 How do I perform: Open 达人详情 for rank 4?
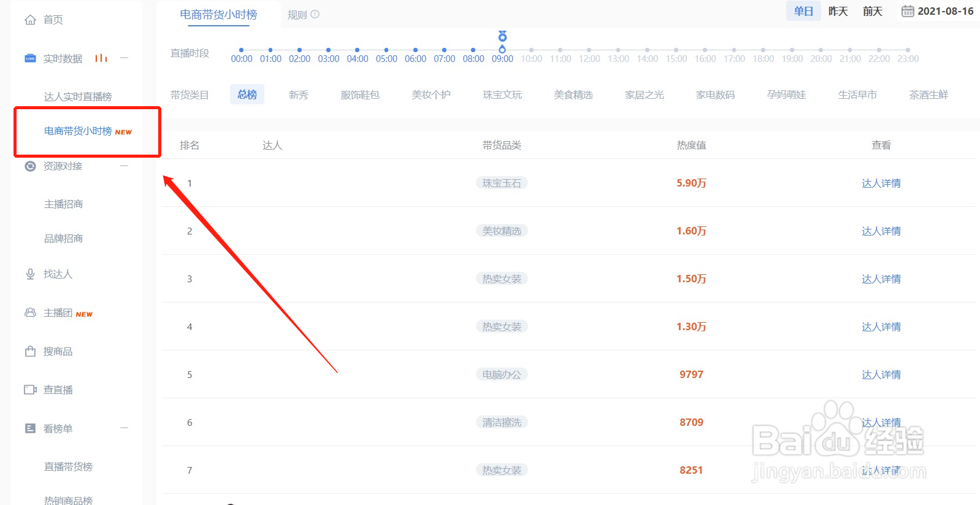pos(881,326)
